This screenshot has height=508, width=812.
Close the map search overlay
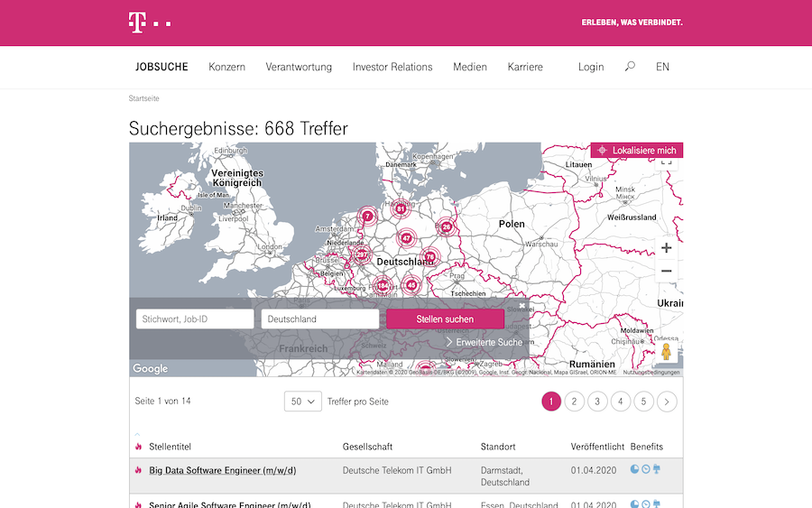pyautogui.click(x=522, y=306)
